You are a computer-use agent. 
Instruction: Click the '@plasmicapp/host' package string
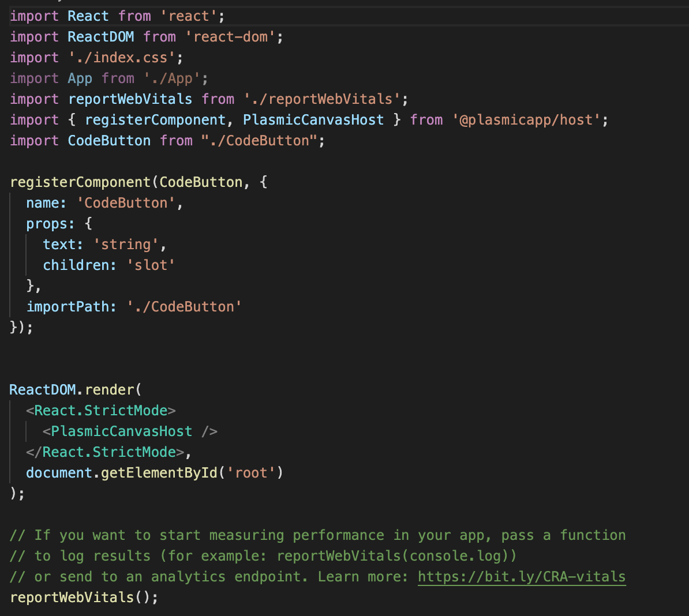526,120
